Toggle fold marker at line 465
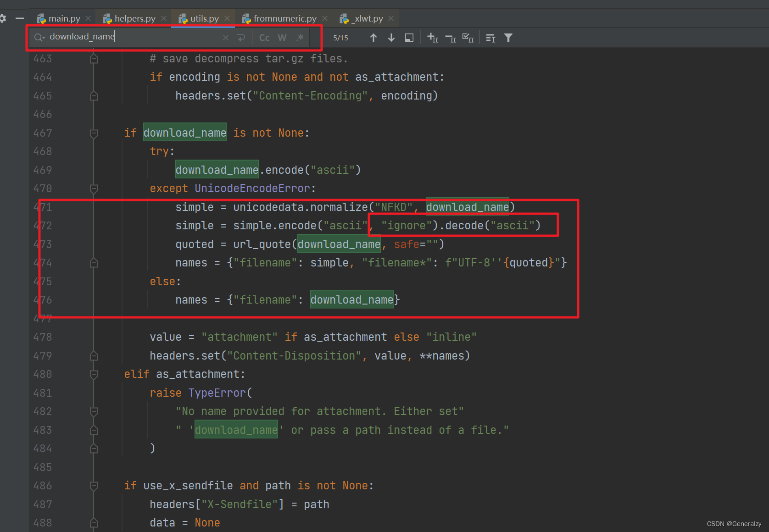Viewport: 769px width, 532px height. click(x=94, y=96)
